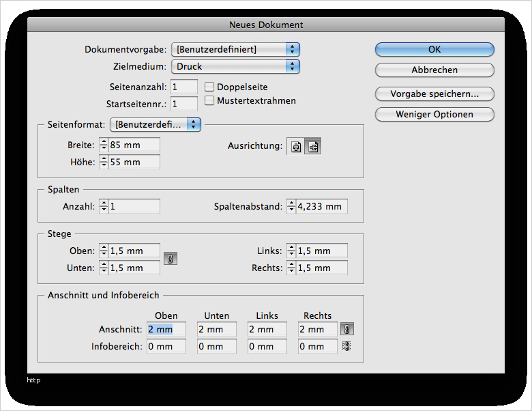Open the Dokumentvorgabe dropdown

click(x=236, y=49)
